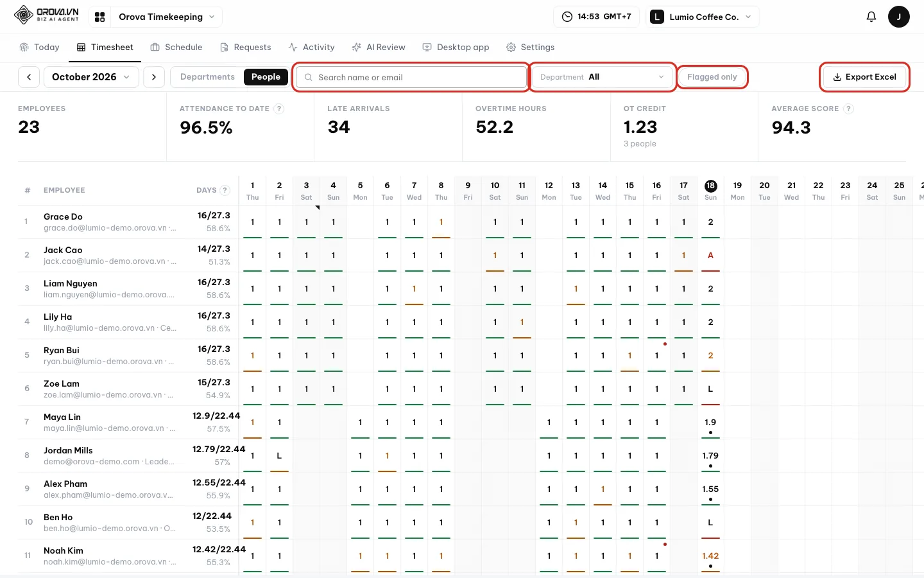Expand the Lumio Coffee Co. workspace selector
This screenshot has height=578, width=924.
[703, 17]
